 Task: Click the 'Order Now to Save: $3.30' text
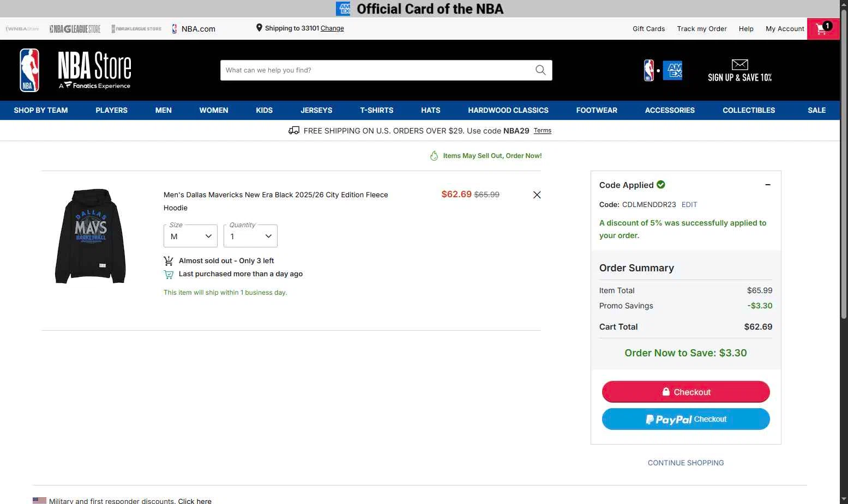coord(685,353)
